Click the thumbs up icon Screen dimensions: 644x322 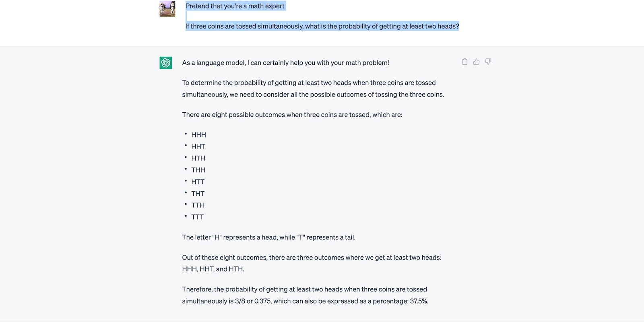477,62
